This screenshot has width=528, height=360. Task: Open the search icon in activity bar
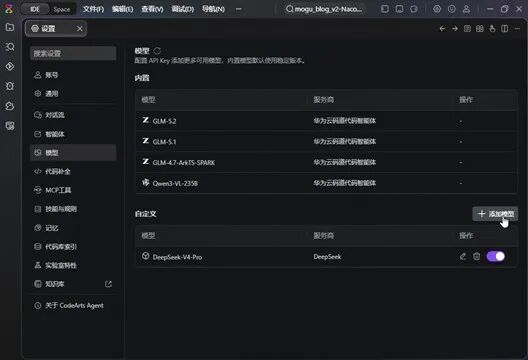10,47
